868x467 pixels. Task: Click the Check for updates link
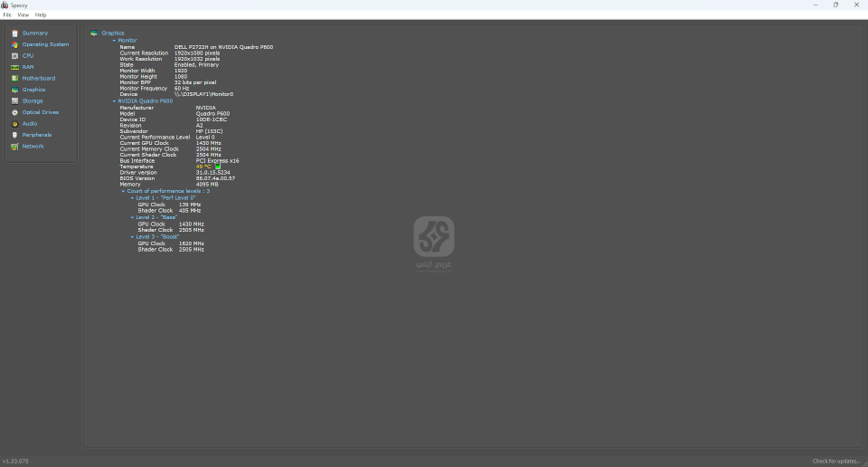tap(836, 462)
